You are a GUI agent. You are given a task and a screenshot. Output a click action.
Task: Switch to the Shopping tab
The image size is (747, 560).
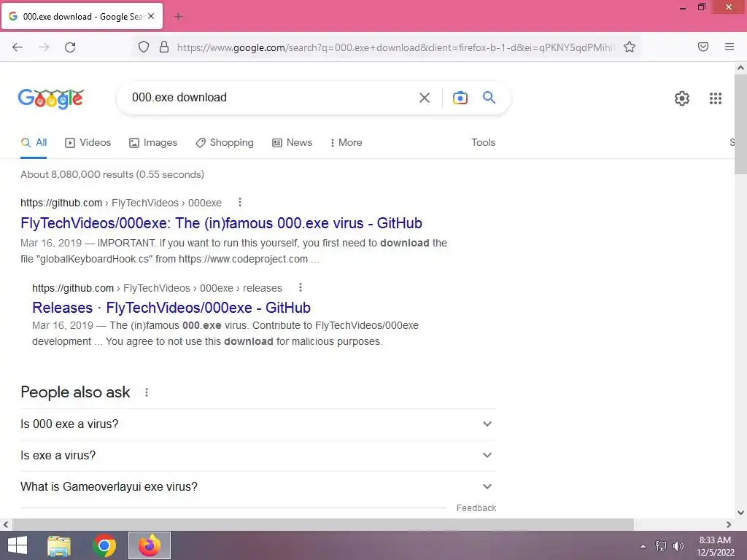225,143
